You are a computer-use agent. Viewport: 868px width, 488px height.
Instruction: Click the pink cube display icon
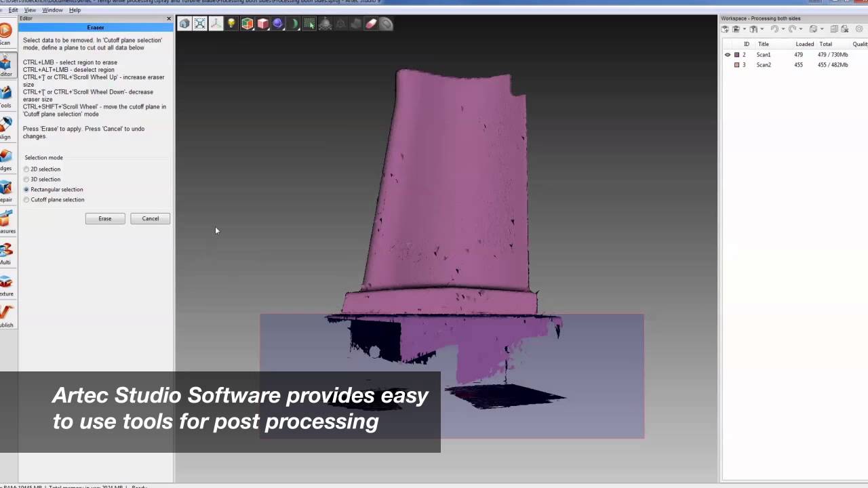[x=262, y=24]
